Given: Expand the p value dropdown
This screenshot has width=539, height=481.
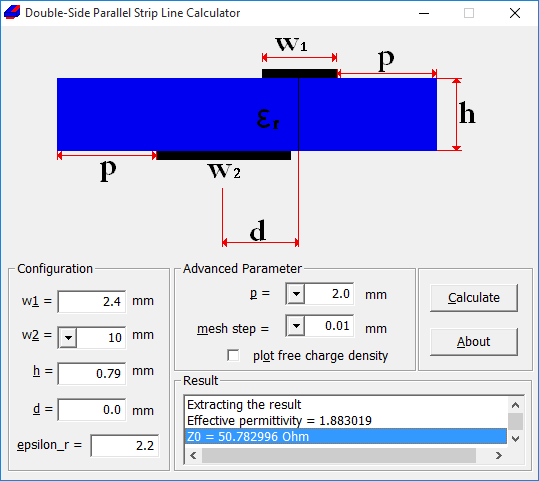Looking at the screenshot, I should click(x=296, y=294).
